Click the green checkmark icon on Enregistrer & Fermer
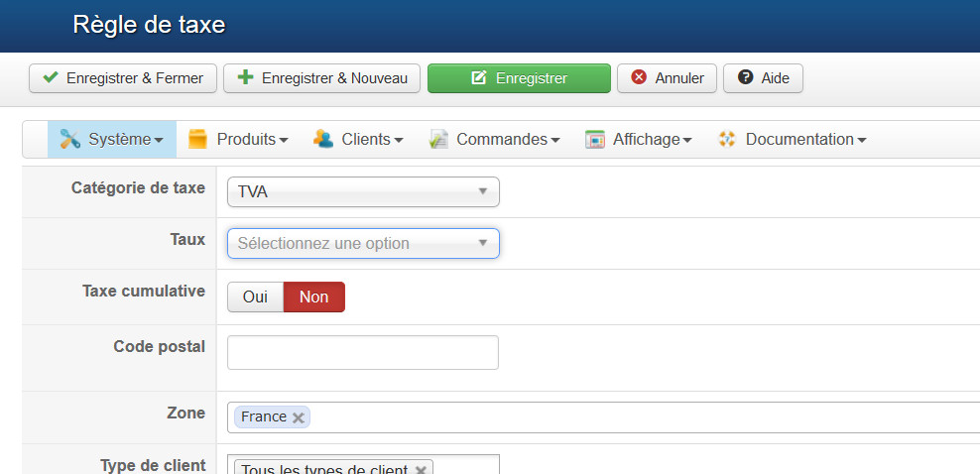 (x=50, y=78)
